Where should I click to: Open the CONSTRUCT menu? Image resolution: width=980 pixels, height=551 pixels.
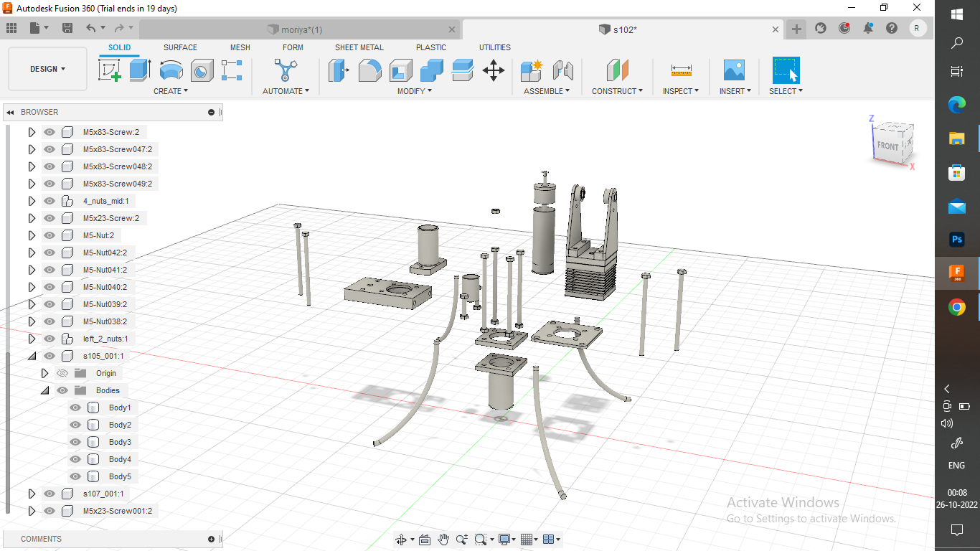coord(616,91)
